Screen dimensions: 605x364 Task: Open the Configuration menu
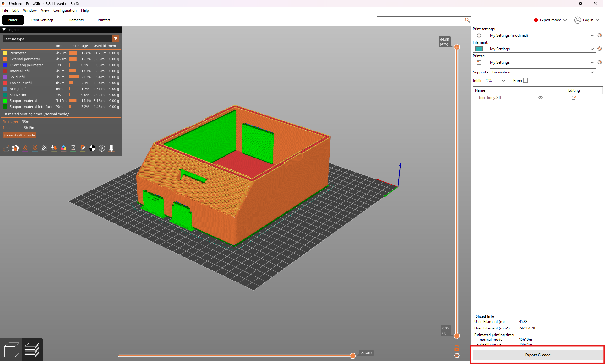(x=65, y=10)
